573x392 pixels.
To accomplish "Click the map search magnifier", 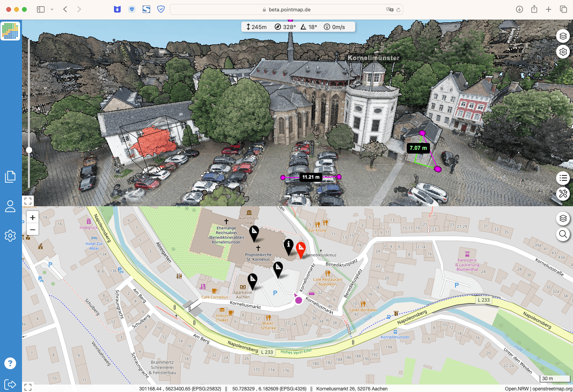I will click(563, 234).
